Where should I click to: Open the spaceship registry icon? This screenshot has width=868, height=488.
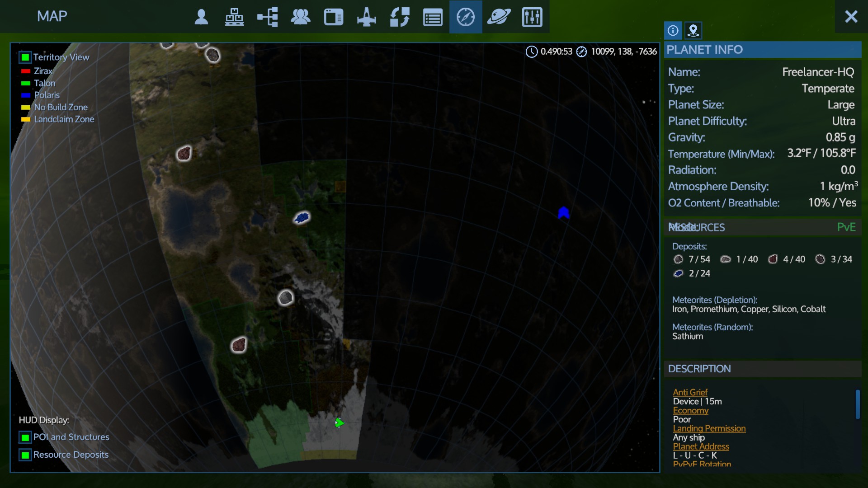point(366,17)
